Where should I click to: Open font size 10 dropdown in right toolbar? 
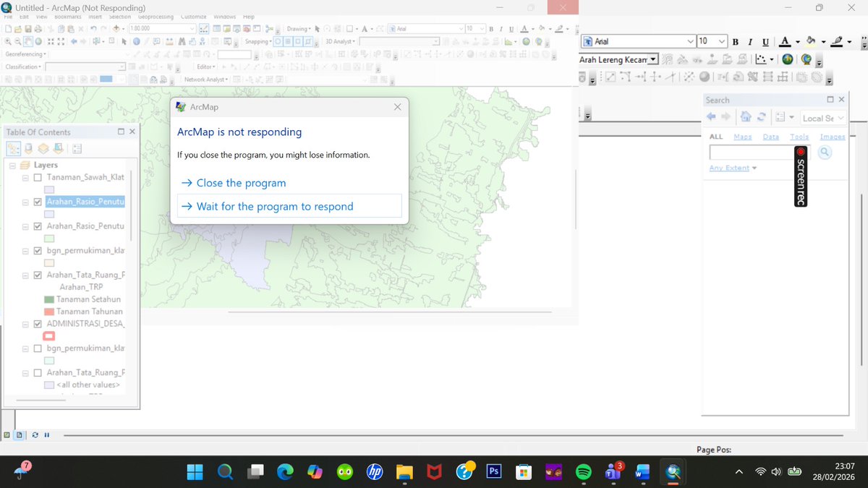(722, 41)
